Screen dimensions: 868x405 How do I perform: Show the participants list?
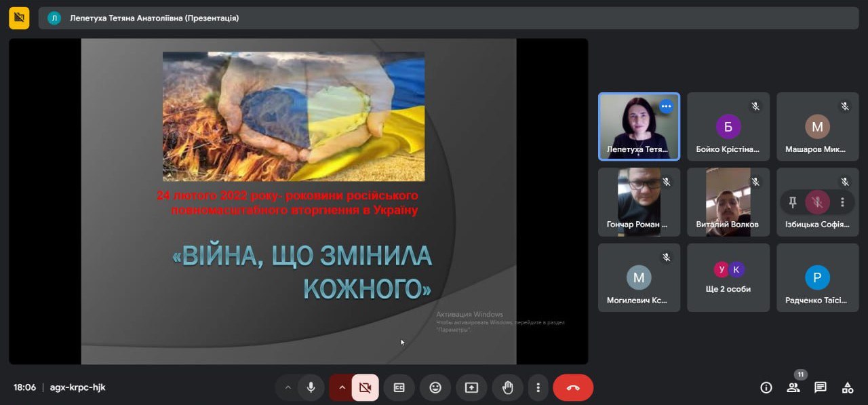[793, 387]
